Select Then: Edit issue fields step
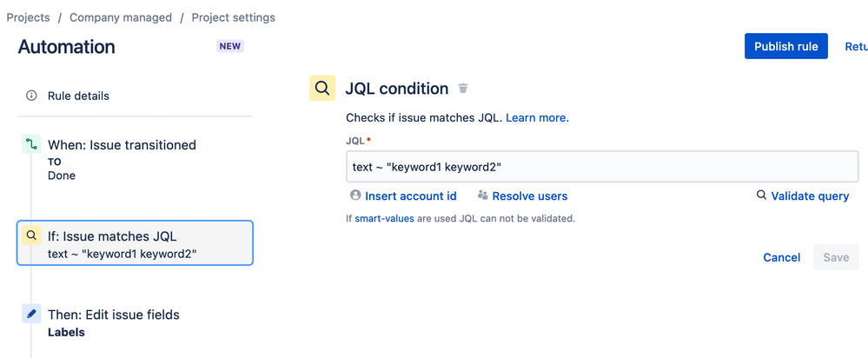 pos(114,315)
